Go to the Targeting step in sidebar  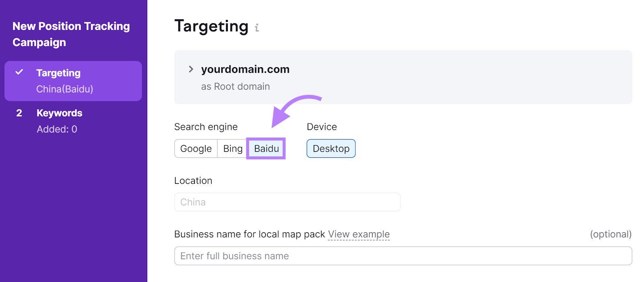73,81
